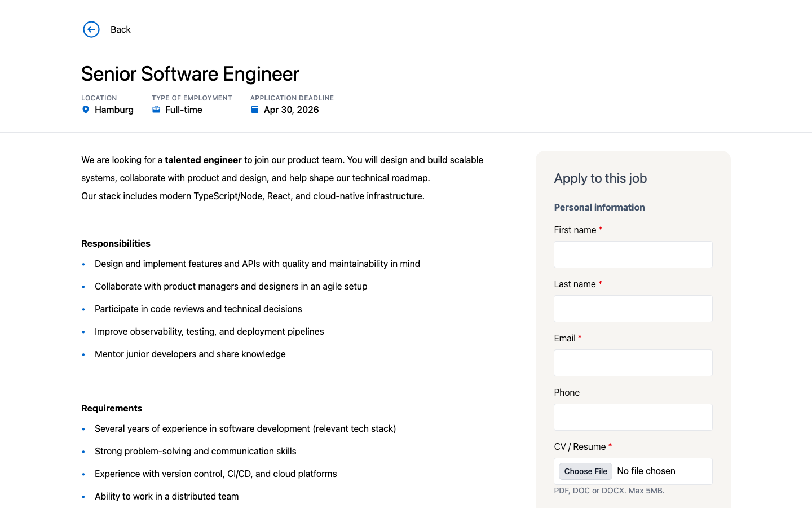This screenshot has width=812, height=508.
Task: Click 'Several years of experience' requirement text
Action: pos(245,428)
